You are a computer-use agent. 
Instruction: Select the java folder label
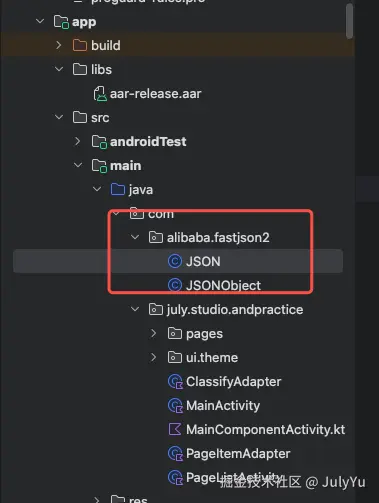[141, 190]
